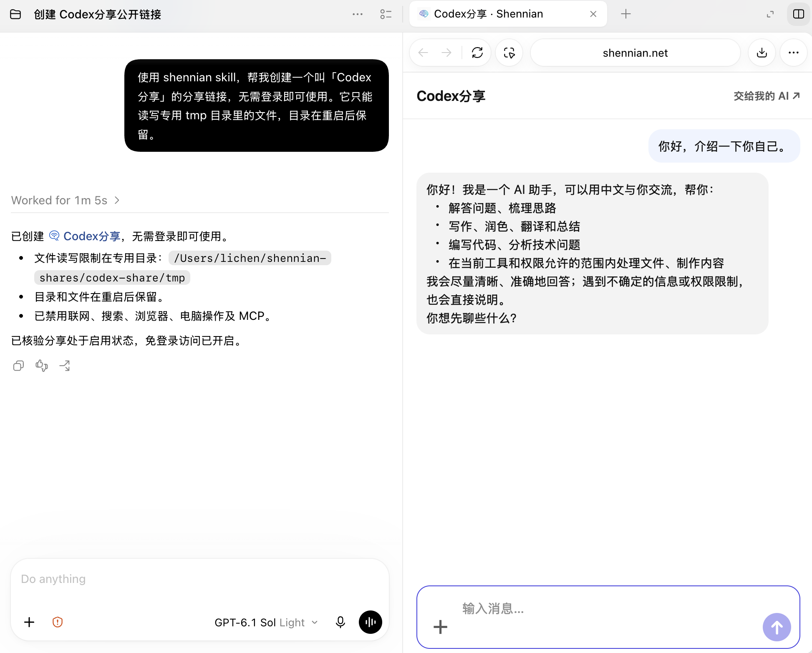Open the 交给我的 AI link
812x653 pixels.
(767, 96)
